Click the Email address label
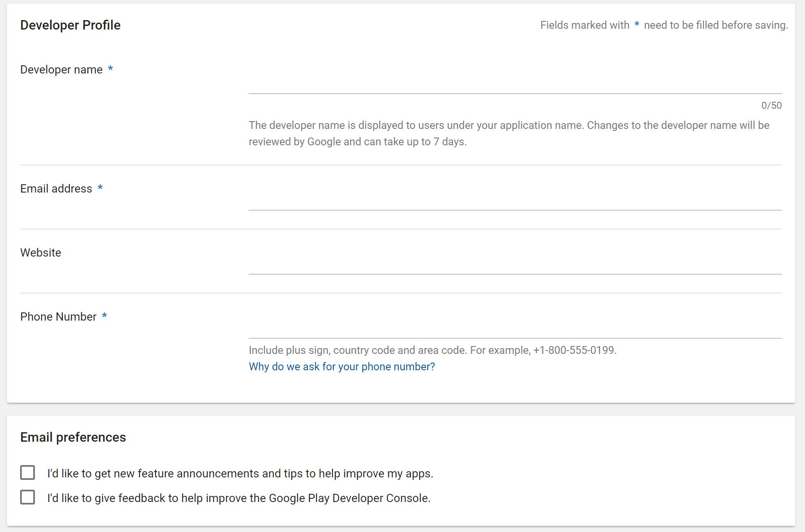805x532 pixels. point(56,189)
